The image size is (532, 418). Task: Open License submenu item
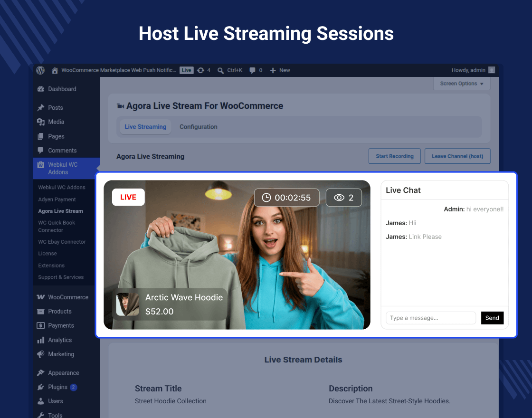coord(47,254)
